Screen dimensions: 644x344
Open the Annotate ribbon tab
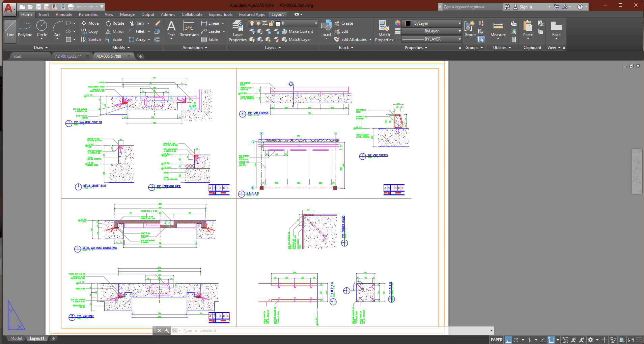[x=64, y=15]
